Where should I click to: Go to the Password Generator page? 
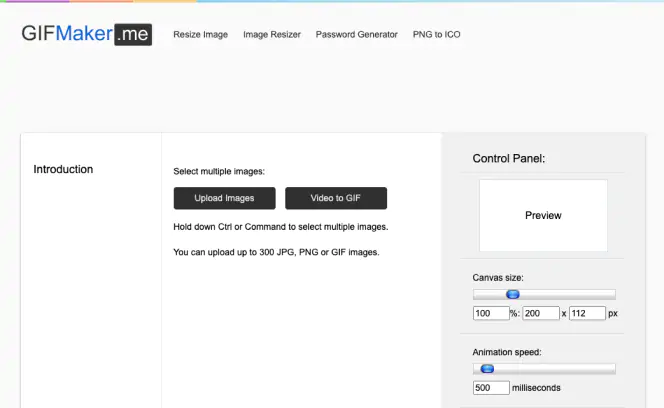coord(357,34)
